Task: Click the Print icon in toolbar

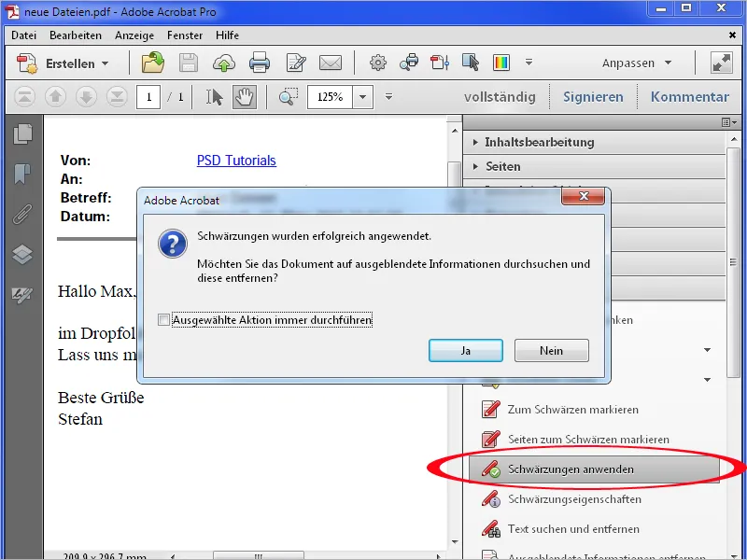Action: tap(260, 63)
